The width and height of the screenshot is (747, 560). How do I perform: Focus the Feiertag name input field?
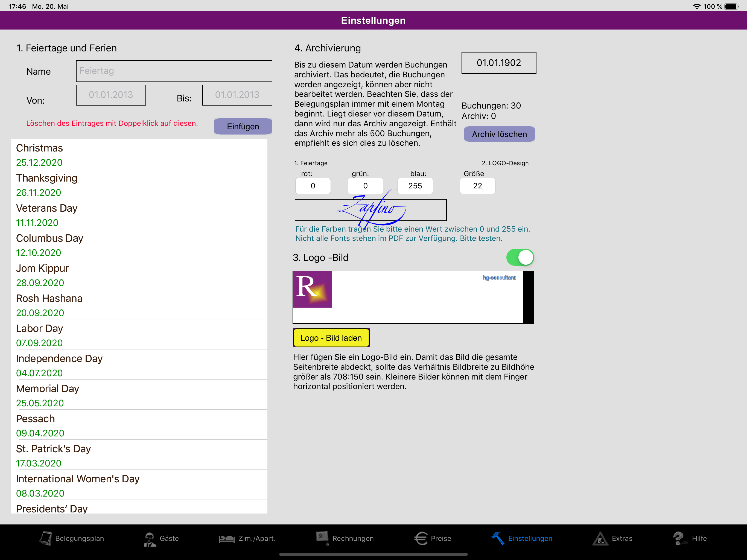click(174, 71)
